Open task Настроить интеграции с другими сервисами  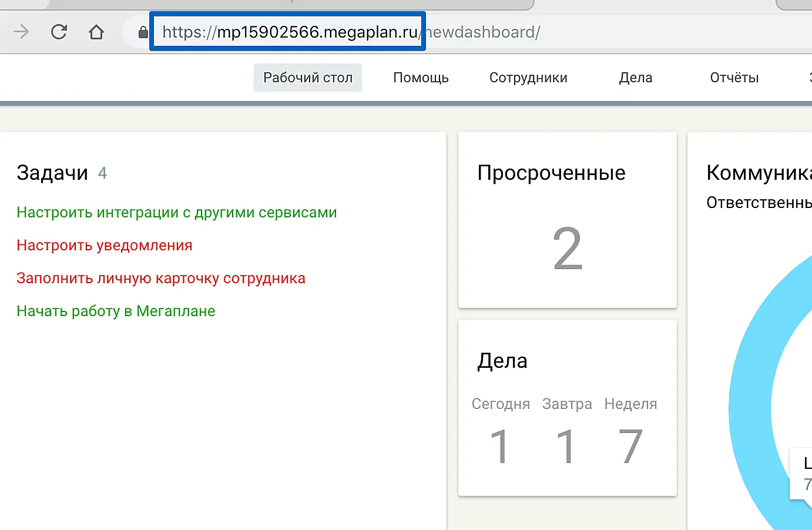coord(176,213)
